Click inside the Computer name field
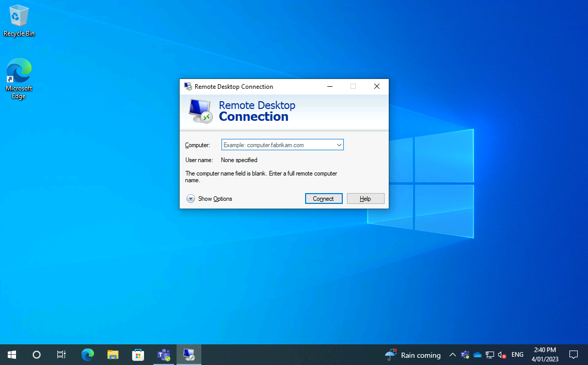 pyautogui.click(x=276, y=145)
